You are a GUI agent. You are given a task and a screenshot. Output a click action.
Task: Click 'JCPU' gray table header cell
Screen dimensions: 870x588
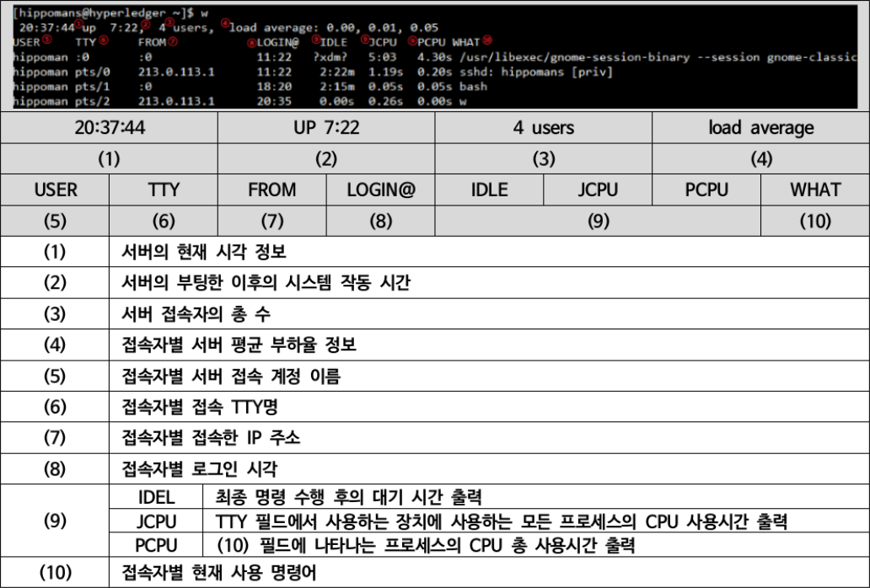(x=598, y=190)
